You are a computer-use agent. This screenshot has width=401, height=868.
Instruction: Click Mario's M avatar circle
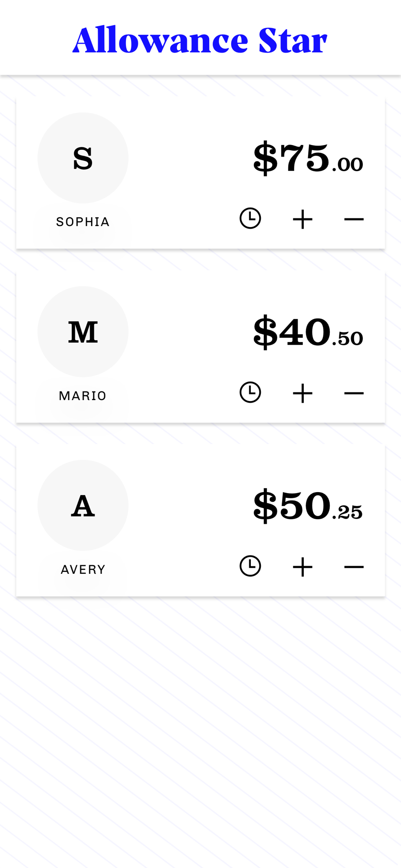tap(83, 332)
